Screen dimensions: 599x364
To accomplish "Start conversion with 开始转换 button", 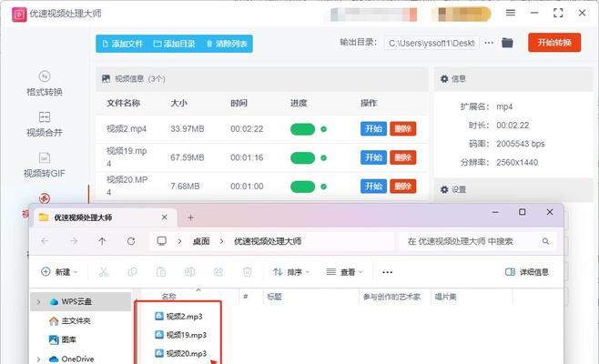I will pos(554,43).
